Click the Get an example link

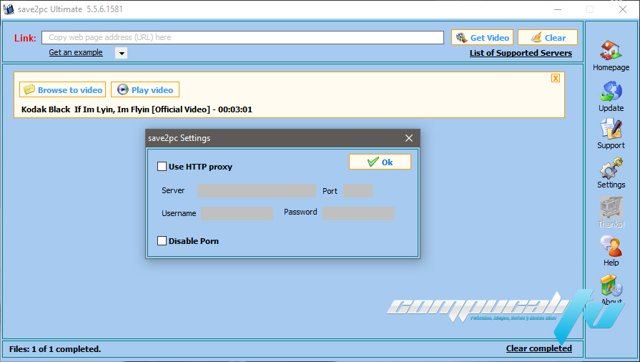coord(76,52)
